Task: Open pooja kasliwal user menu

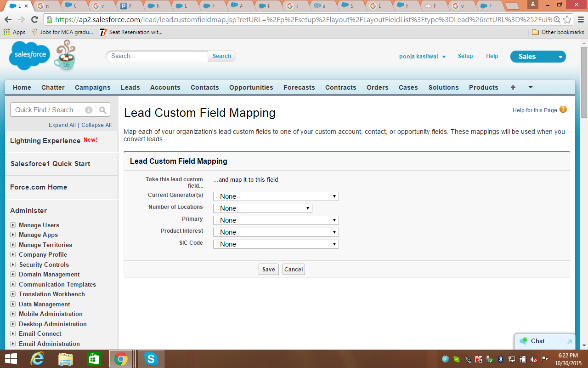Action: (422, 57)
